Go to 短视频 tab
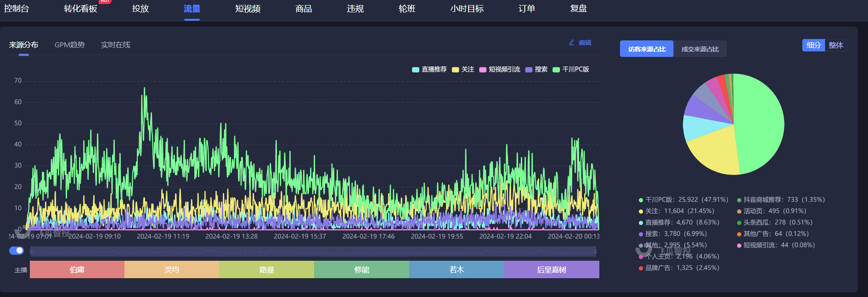 (248, 9)
